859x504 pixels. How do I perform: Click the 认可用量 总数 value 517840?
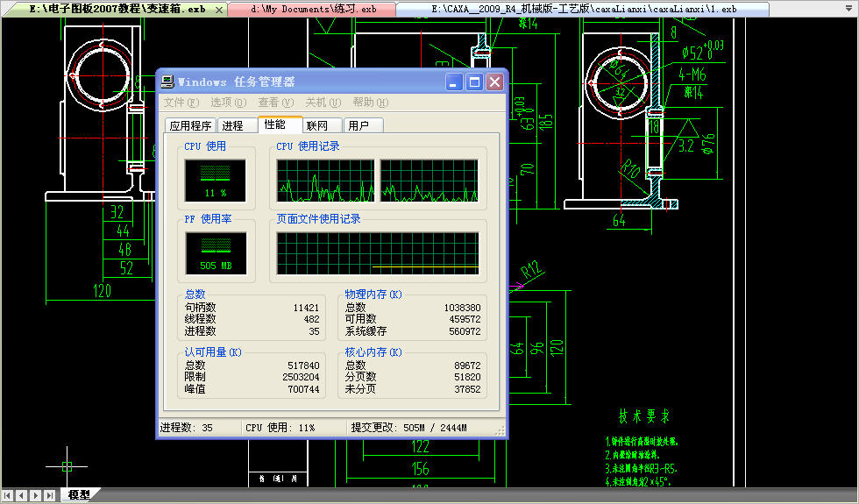[303, 366]
